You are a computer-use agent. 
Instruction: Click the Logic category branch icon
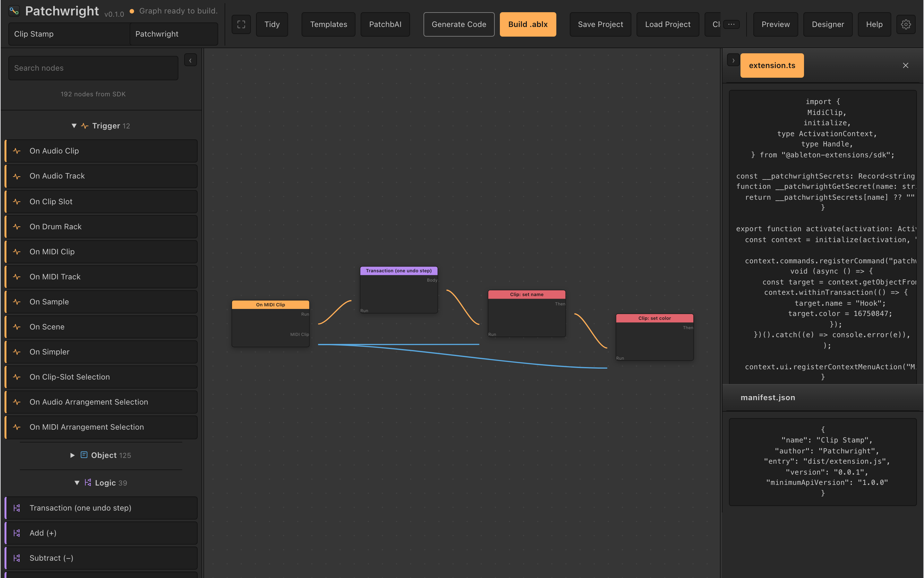pos(88,482)
